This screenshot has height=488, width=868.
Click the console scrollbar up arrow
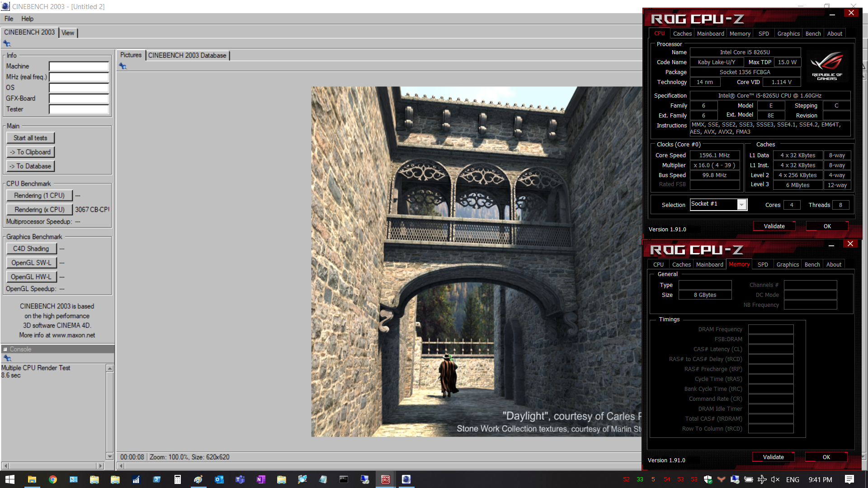(110, 368)
